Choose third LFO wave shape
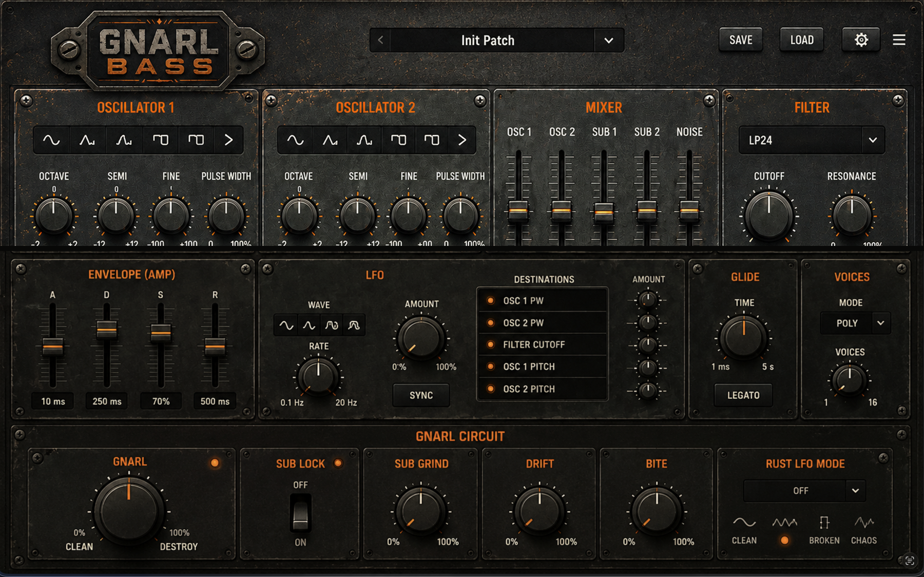924x577 pixels. tap(332, 325)
